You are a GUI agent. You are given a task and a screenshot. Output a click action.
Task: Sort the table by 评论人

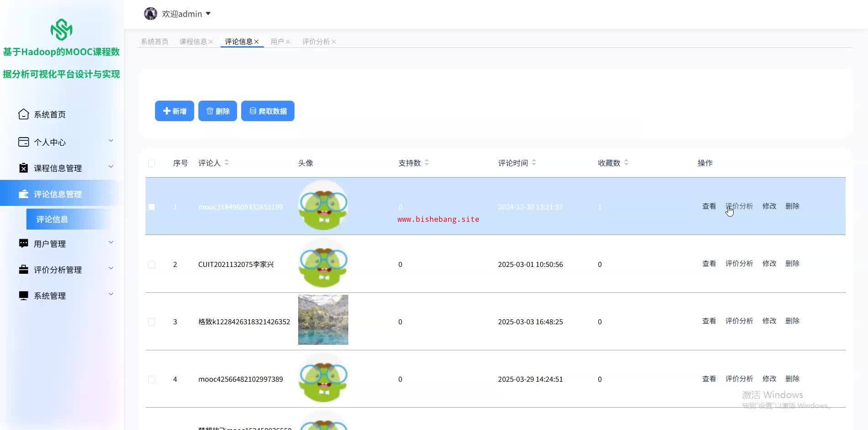point(227,163)
